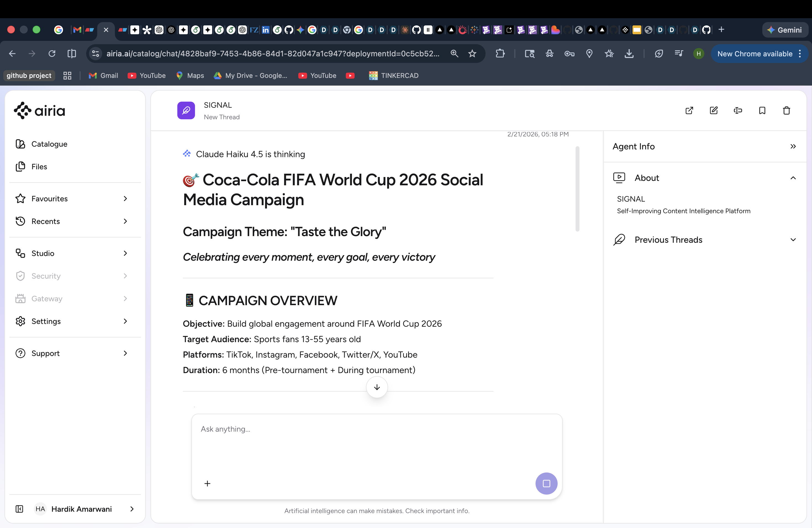The width and height of the screenshot is (812, 528).
Task: Open the Gemini button in Chrome
Action: coord(784,30)
